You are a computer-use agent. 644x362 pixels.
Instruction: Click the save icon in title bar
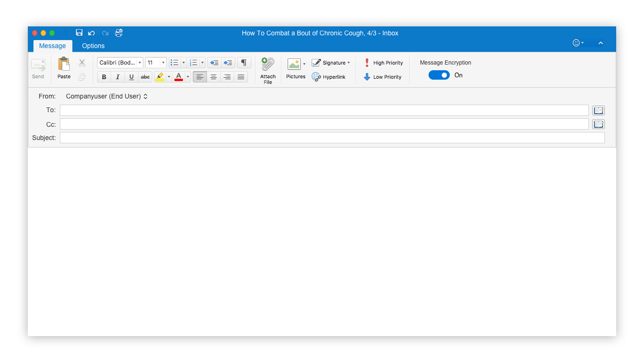(79, 33)
